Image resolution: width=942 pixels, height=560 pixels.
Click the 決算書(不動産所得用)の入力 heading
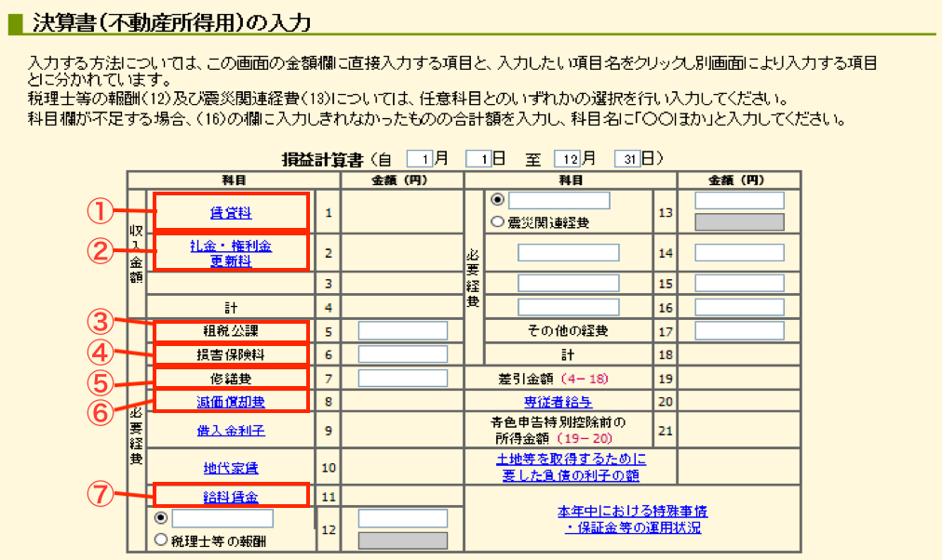171,23
